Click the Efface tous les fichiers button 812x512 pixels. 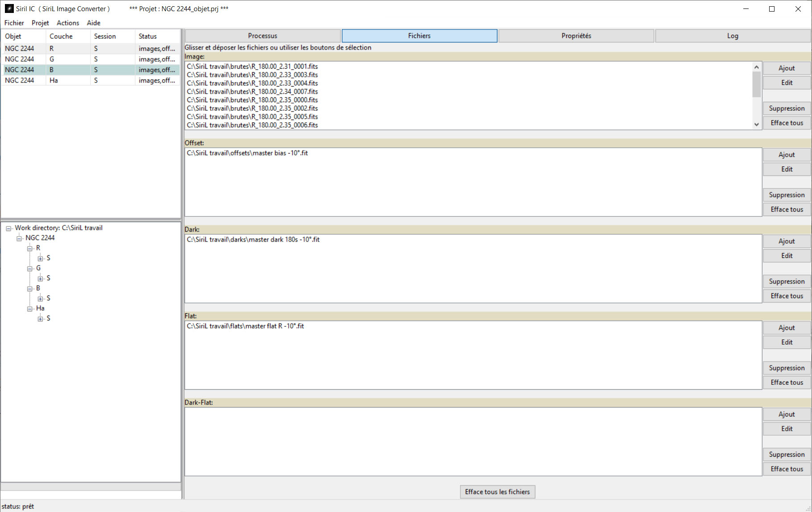point(497,492)
